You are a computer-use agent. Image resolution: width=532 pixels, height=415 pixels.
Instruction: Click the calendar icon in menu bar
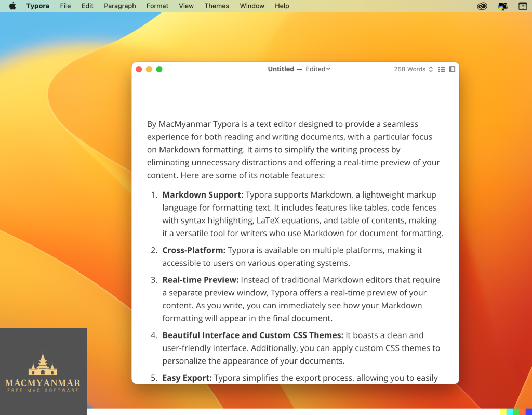click(x=523, y=6)
